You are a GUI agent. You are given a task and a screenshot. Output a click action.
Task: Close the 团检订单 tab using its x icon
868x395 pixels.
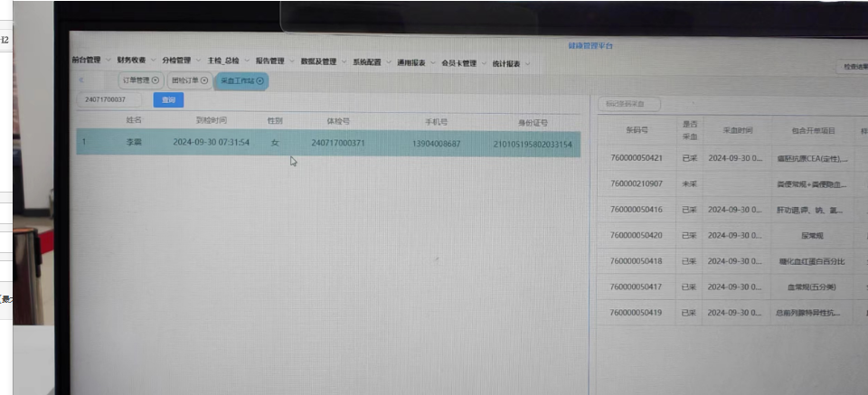coord(204,80)
